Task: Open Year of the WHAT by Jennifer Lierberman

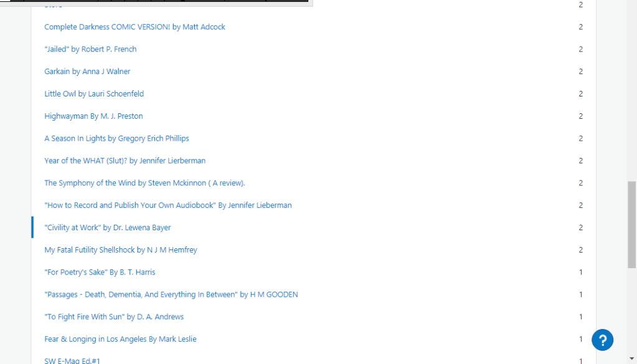Action: (x=125, y=161)
